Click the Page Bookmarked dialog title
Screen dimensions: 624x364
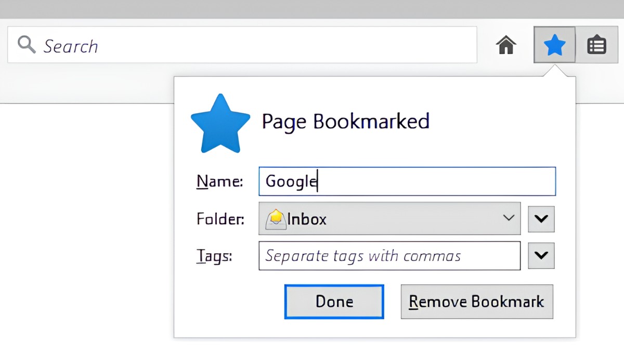[x=345, y=121]
